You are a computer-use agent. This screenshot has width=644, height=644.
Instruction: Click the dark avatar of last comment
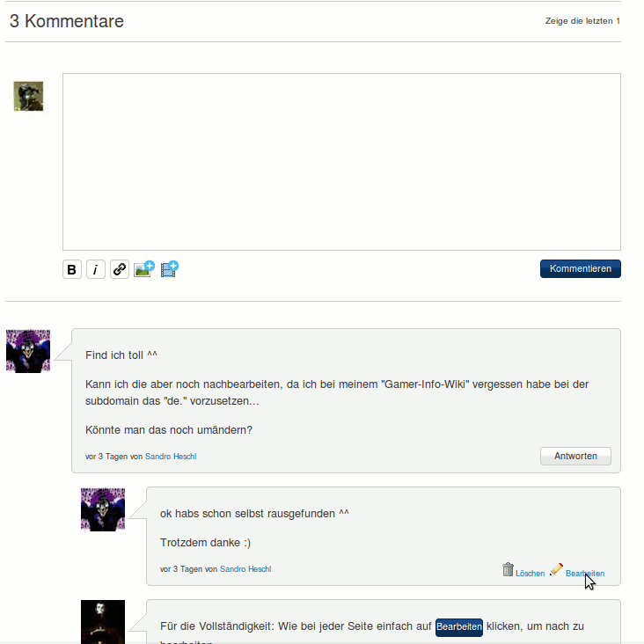click(103, 622)
